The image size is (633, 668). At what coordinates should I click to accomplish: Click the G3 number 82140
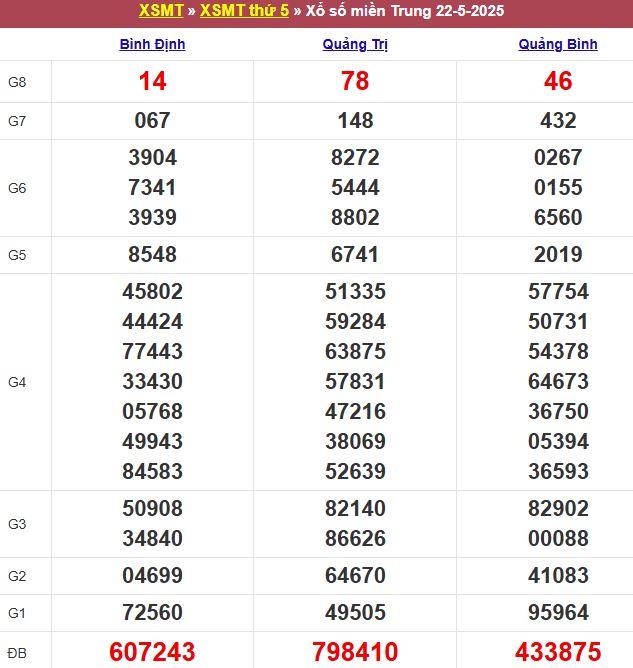click(355, 509)
